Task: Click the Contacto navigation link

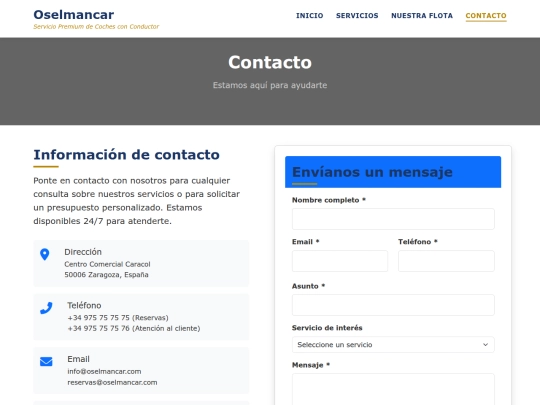Action: 486,16
